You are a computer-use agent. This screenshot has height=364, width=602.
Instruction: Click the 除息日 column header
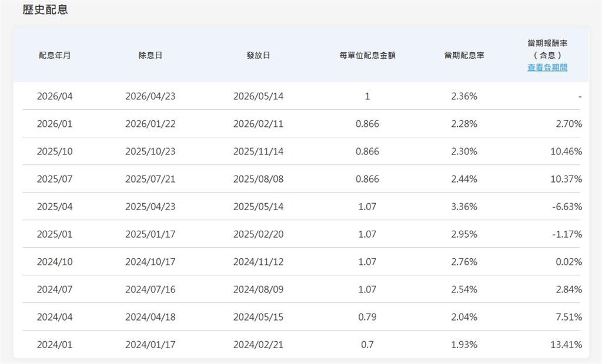pos(150,55)
